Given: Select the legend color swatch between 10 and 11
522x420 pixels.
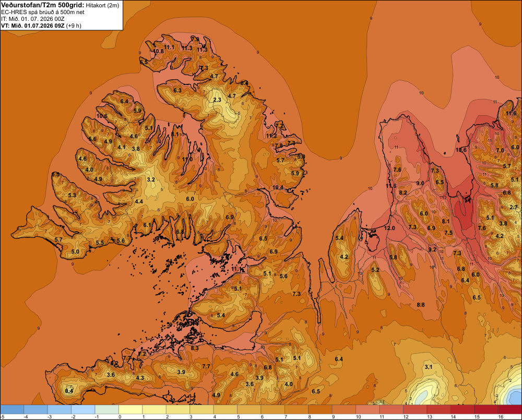Looking at the screenshot, I should [368, 409].
